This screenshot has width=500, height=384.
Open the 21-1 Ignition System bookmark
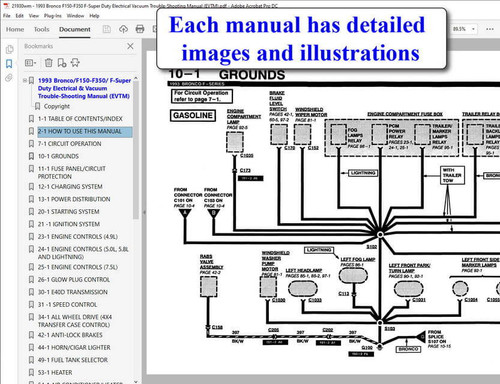pos(69,224)
